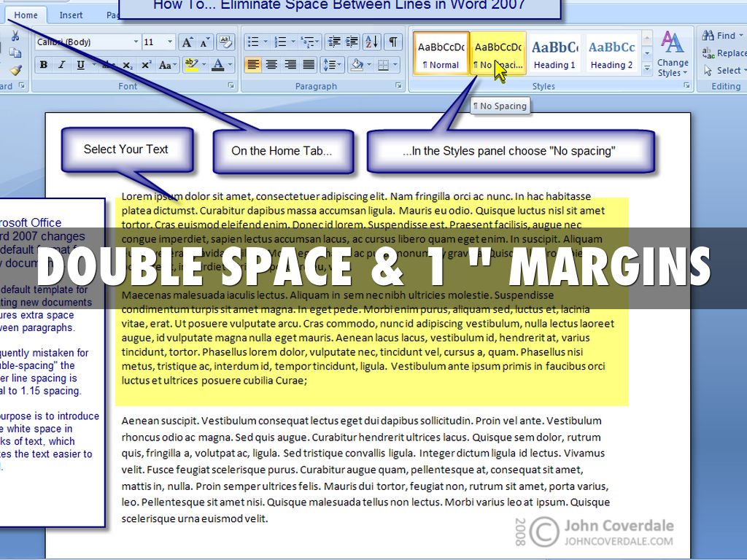This screenshot has height=560, width=747.
Task: Open the Home ribbon tab
Action: click(26, 15)
